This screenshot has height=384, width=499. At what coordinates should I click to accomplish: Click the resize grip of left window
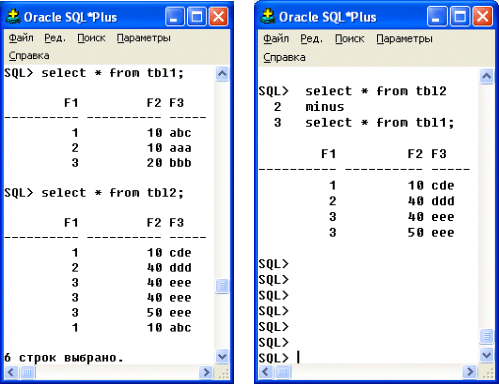tap(223, 373)
